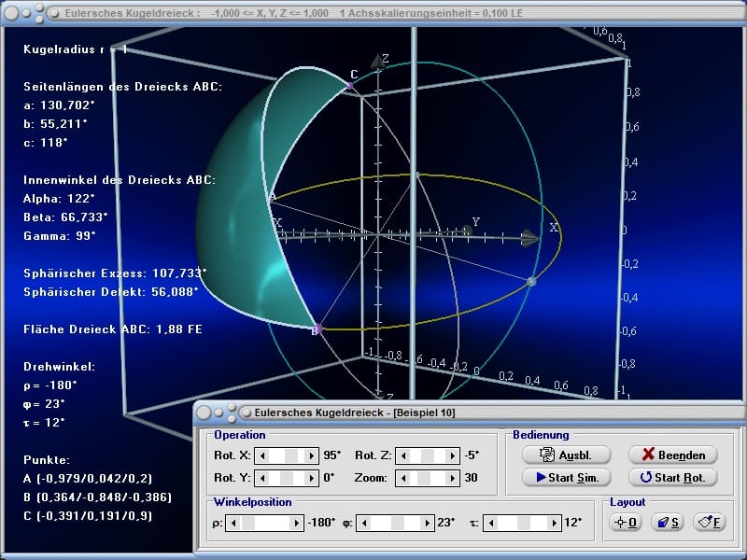Click the main window title bar text

pos(293,13)
